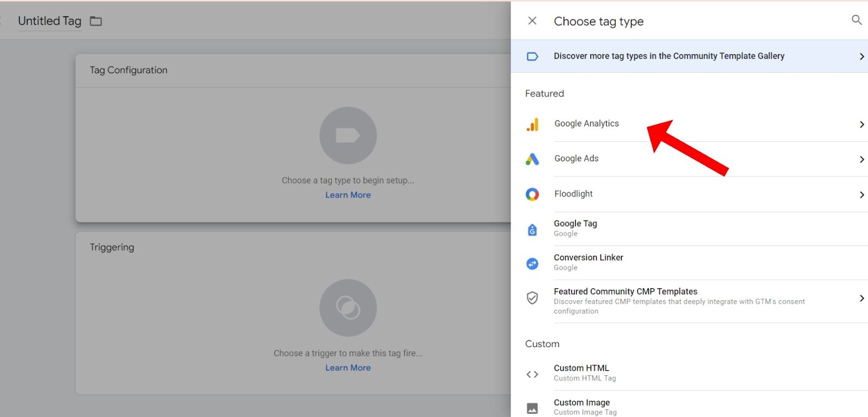The width and height of the screenshot is (868, 417).
Task: Expand Google Ads chevron arrow
Action: tap(861, 159)
